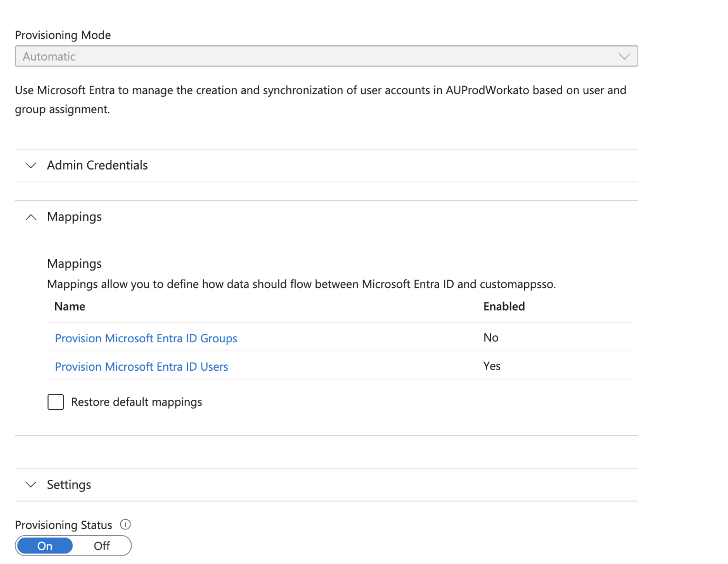Image resolution: width=728 pixels, height=564 pixels.
Task: Click the Mappings collapse chevron icon
Action: coord(31,217)
